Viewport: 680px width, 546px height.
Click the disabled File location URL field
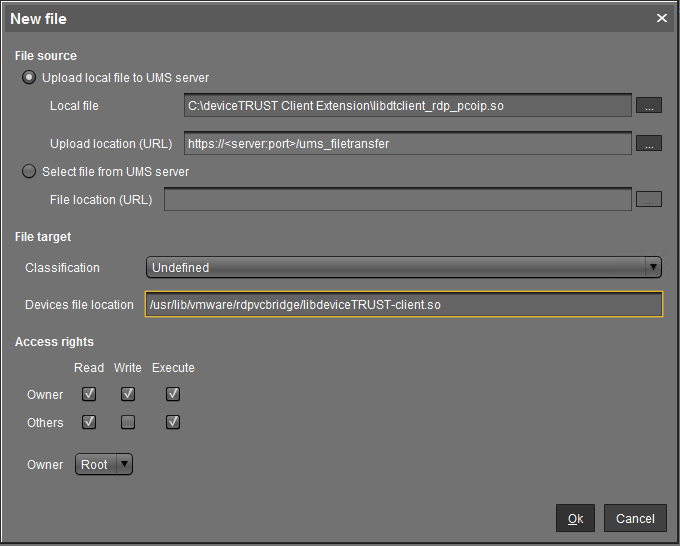(x=397, y=199)
